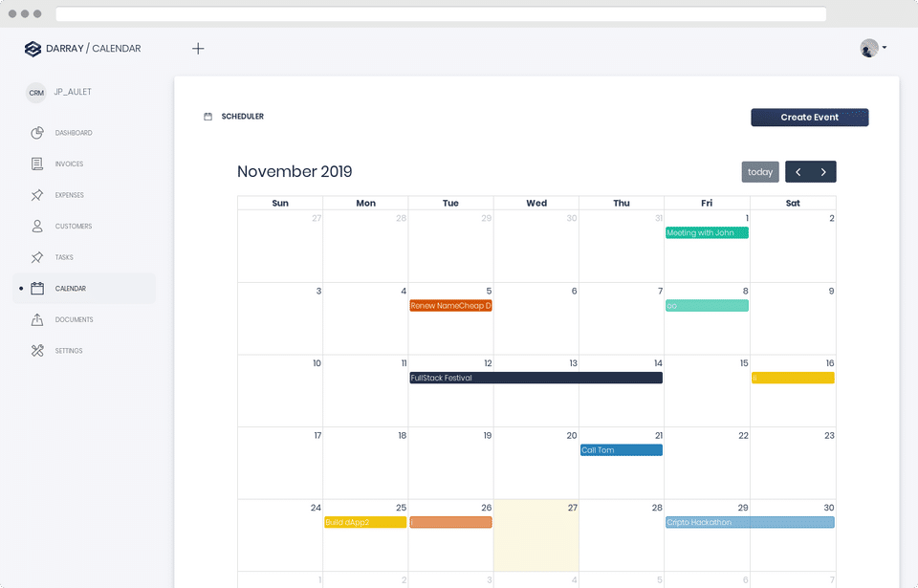Screen dimensions: 918x588
Task: Open the Meeting with John event
Action: [707, 232]
